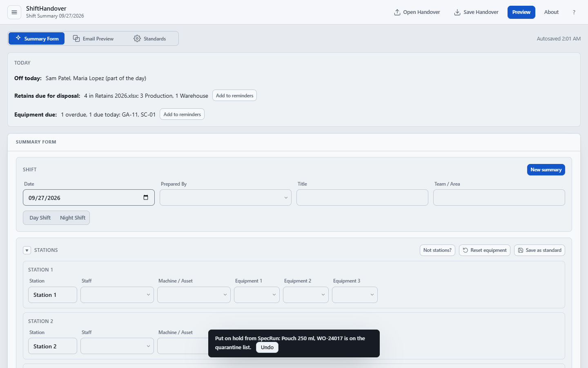This screenshot has height=368, width=588.
Task: Click the blue Preview button
Action: point(521,12)
